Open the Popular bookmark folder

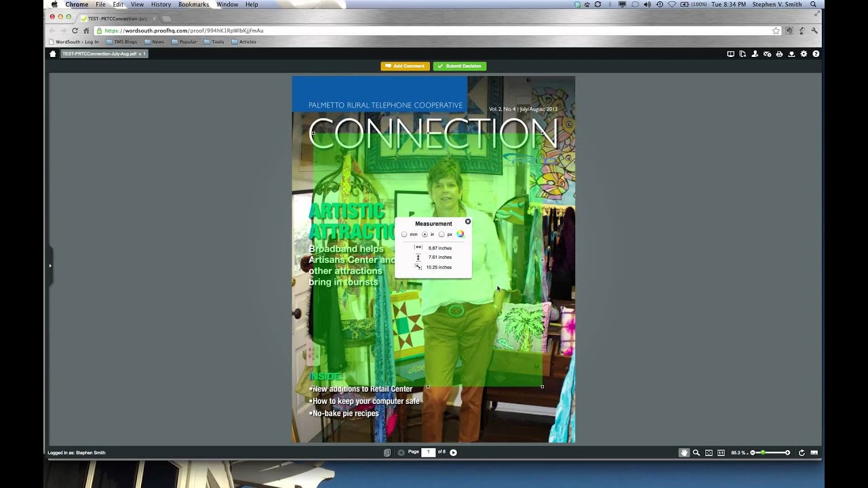pos(184,42)
